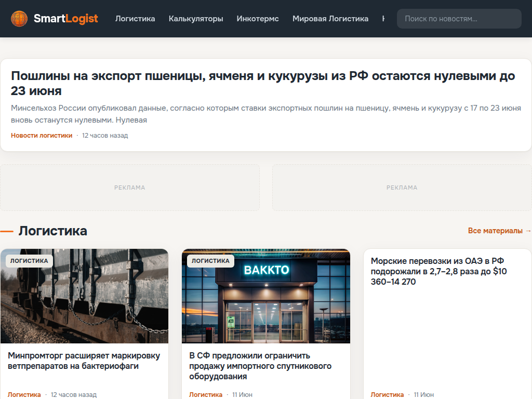
Task: Open article Минпромторг расширяет маркировку ветпрепаратов
Action: coord(84,361)
